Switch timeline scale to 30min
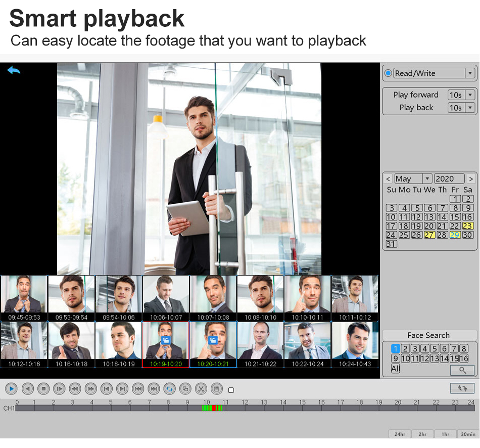Image resolution: width=480 pixels, height=448 pixels. coord(467,434)
